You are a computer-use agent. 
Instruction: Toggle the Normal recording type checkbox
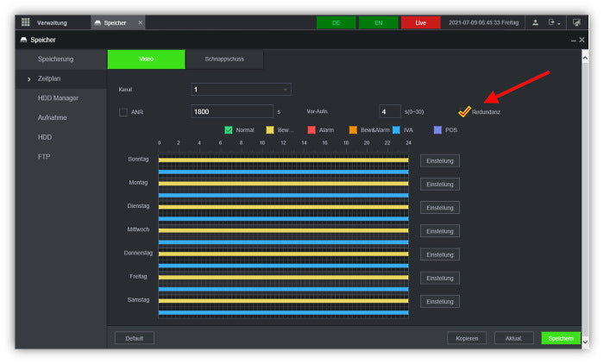pos(229,129)
